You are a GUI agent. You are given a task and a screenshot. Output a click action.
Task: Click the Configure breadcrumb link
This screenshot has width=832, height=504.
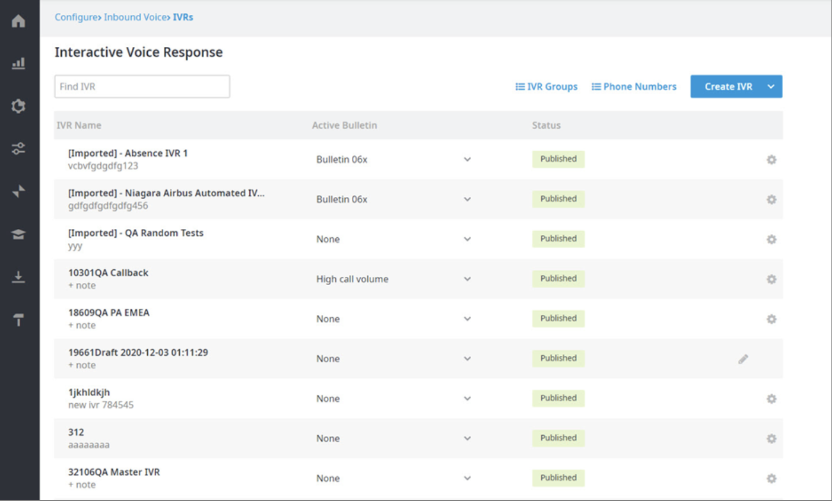[76, 17]
